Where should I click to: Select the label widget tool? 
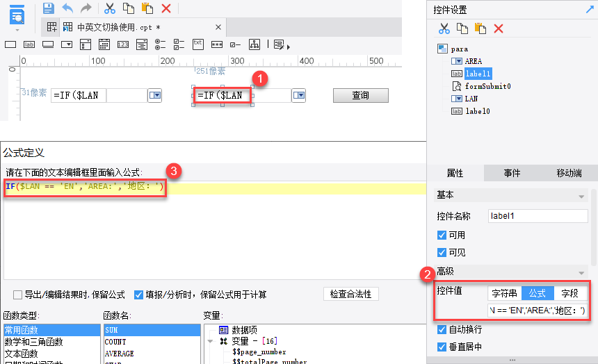pyautogui.click(x=29, y=44)
